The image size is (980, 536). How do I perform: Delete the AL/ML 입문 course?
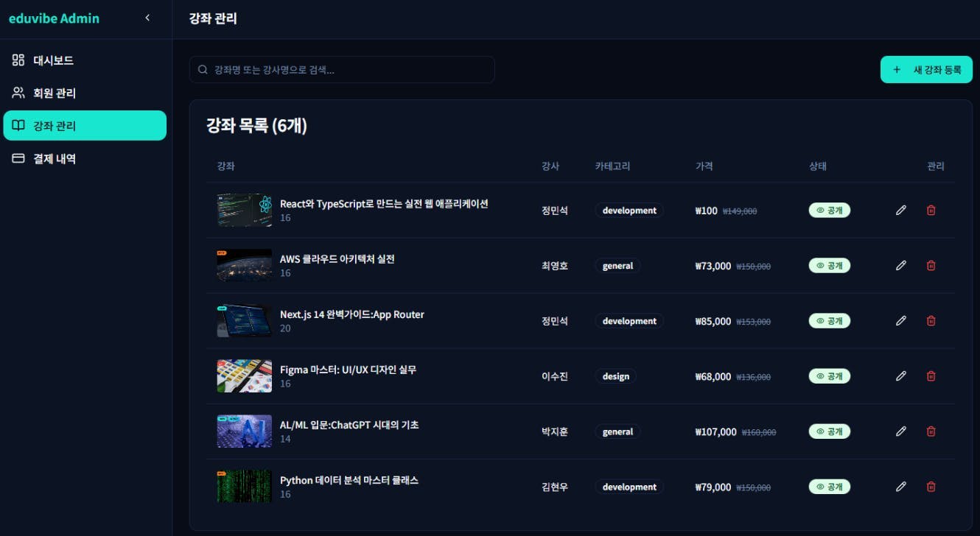coord(931,431)
